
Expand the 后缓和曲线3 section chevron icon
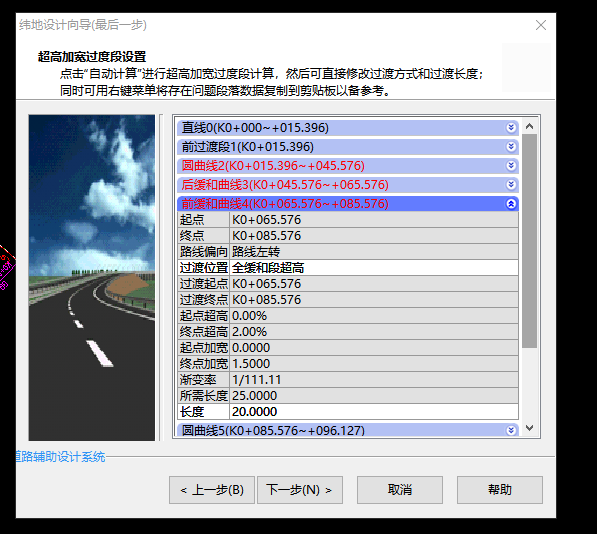pos(511,185)
